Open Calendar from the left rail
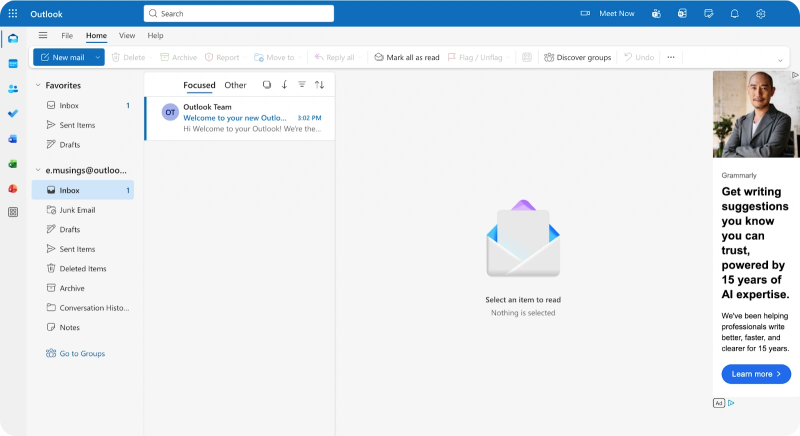 (13, 63)
